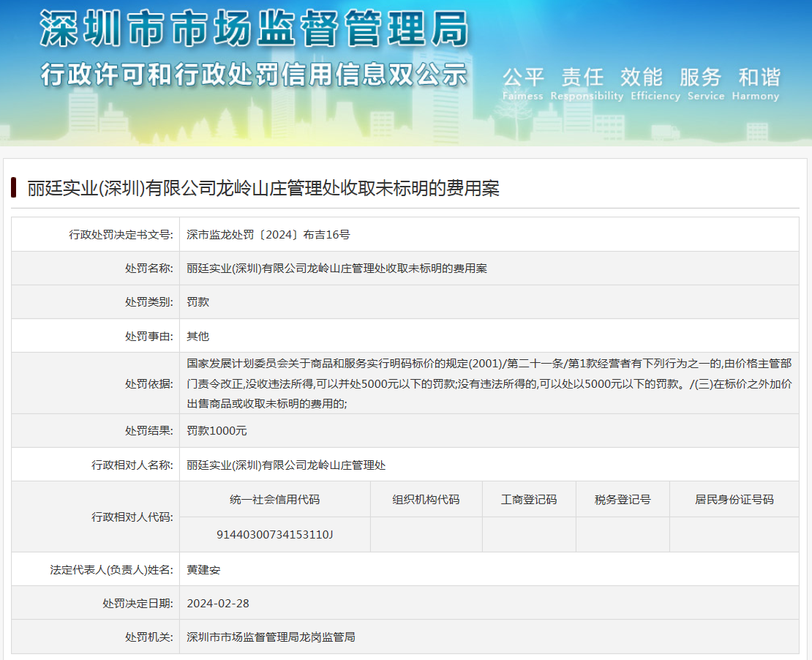812x660 pixels.
Task: Click the 公平 Fairness slogan text
Action: point(523,84)
